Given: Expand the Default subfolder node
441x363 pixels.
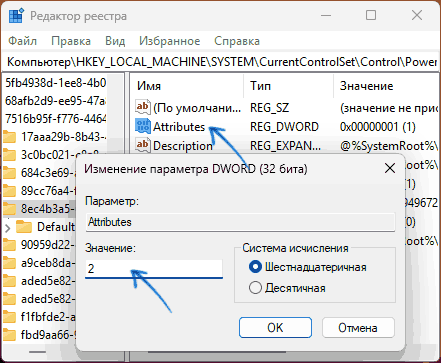Looking at the screenshot, I should point(8,228).
